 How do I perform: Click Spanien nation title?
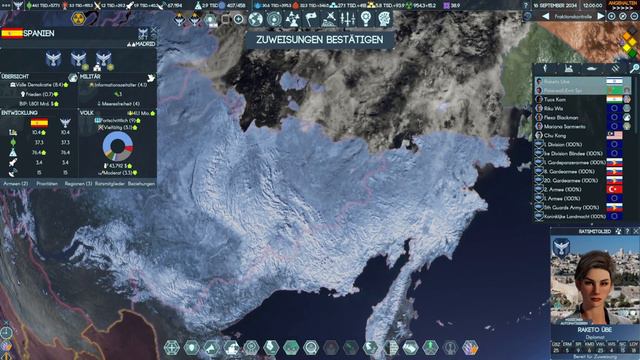[39, 33]
